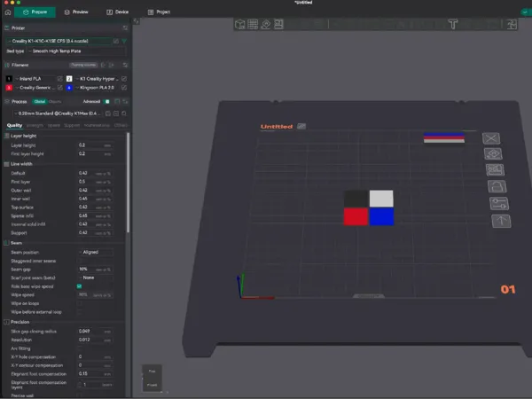Click the Flushing volumes button
This screenshot has width=532, height=399.
(83, 65)
